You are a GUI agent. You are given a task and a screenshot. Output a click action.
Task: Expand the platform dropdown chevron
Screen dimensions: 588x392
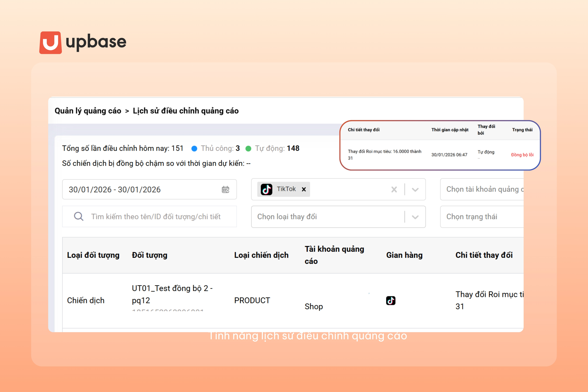(415, 190)
